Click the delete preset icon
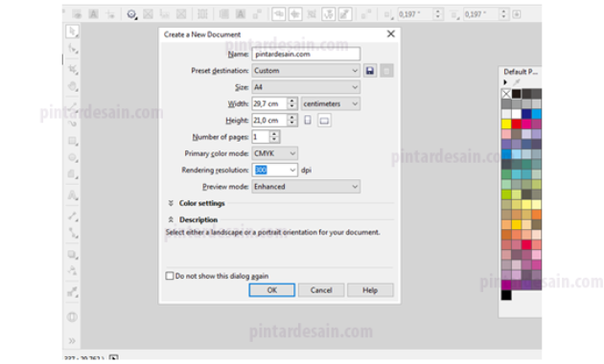The image size is (604, 364). point(386,71)
